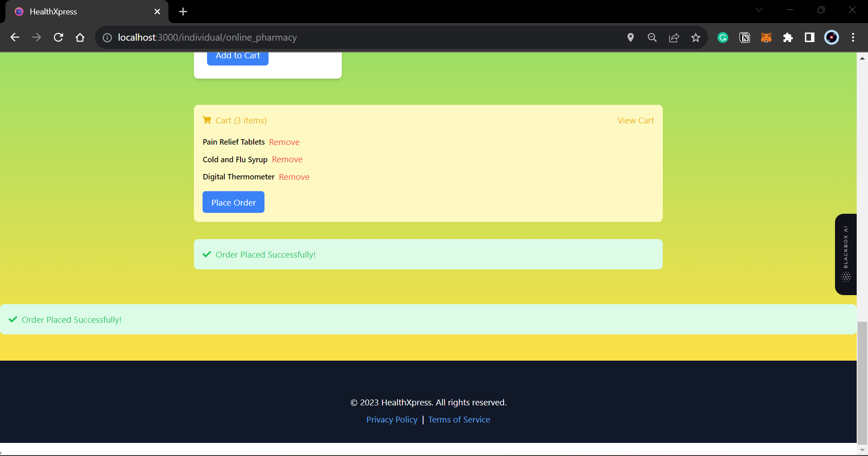Go back to the previous page

(x=15, y=38)
